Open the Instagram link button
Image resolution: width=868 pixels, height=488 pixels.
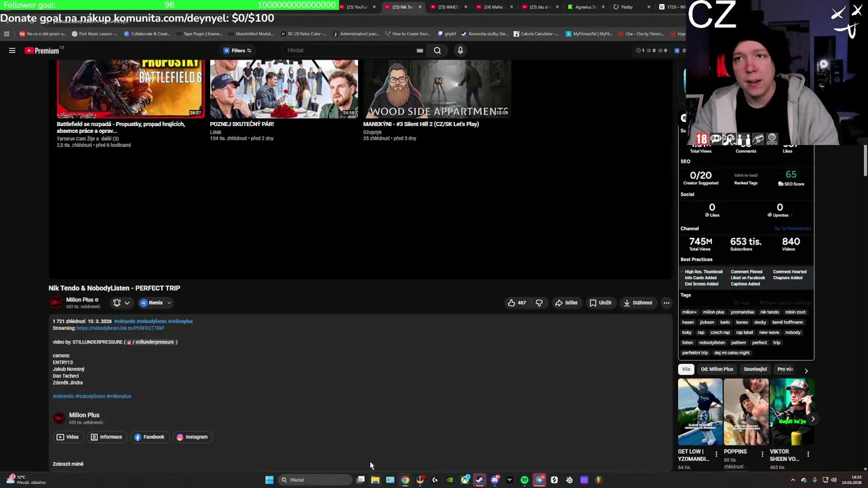click(192, 437)
